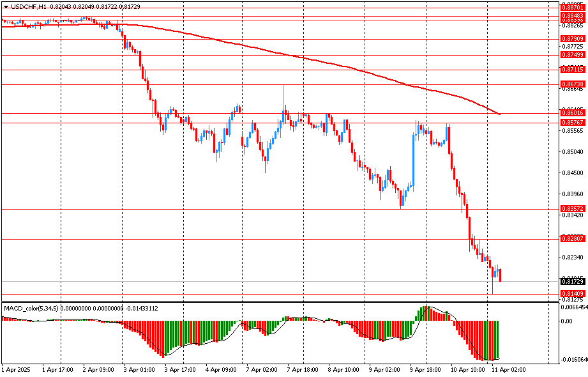Viewport: 588px width, 377px height.
Task: Click the last candlestick on the chart
Action: [x=500, y=275]
